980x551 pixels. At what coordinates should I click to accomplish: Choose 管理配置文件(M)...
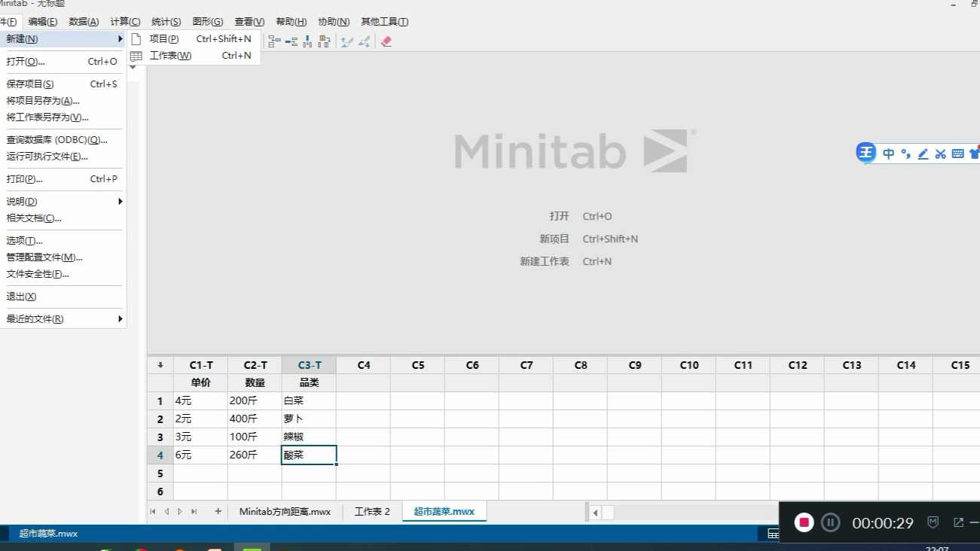[x=63, y=257]
